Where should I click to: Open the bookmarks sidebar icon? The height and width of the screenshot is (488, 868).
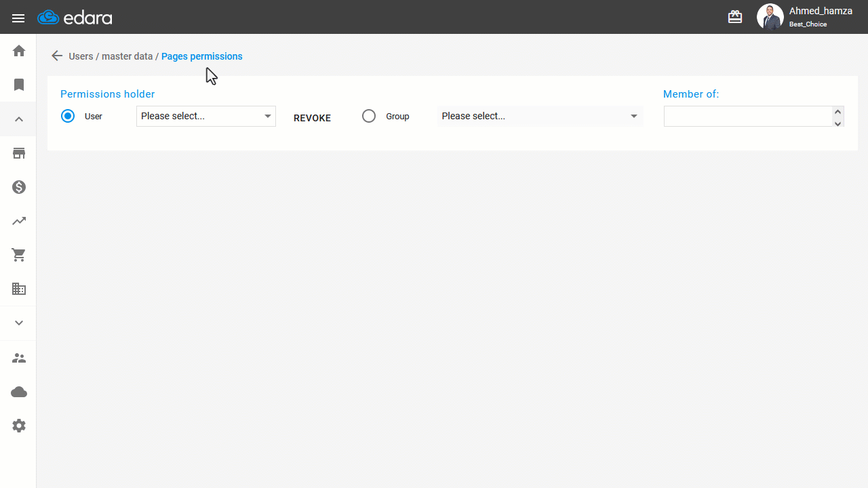[x=19, y=85]
